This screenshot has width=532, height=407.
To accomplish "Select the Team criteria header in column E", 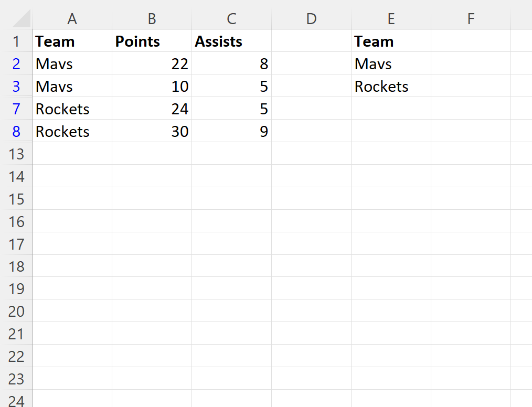I will pos(391,41).
